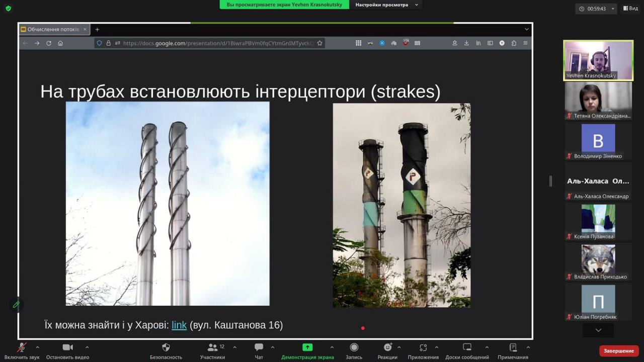This screenshot has width=644, height=362.
Task: Expand reactions options arrow
Action: point(399,347)
